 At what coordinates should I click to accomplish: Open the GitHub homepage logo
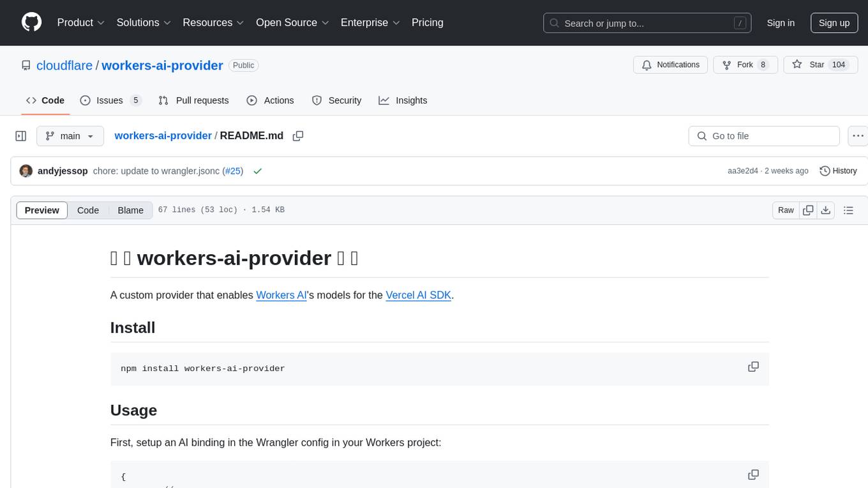coord(31,22)
